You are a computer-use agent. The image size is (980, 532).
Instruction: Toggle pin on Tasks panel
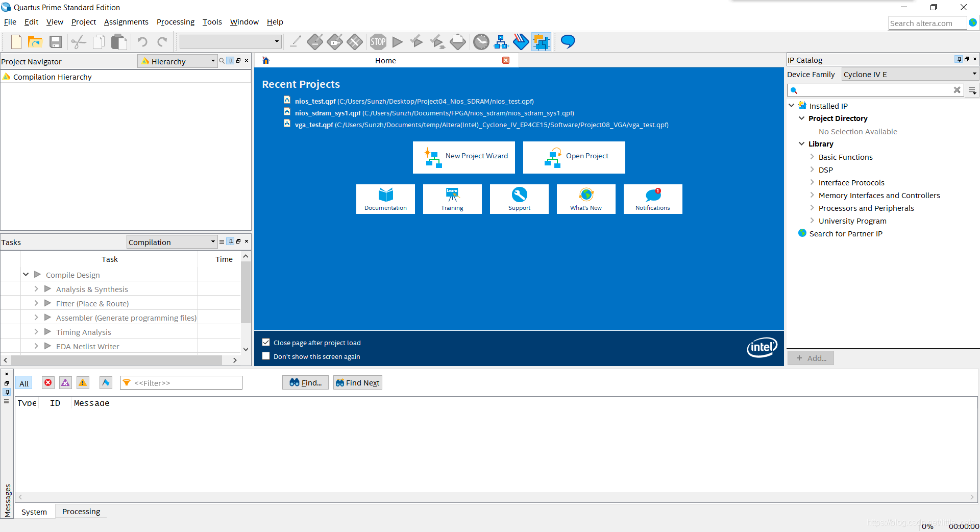[231, 241]
